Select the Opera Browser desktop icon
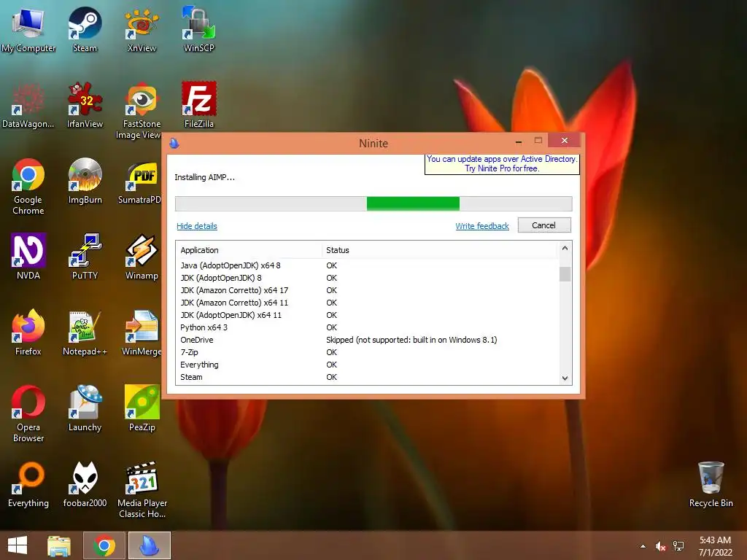 click(x=28, y=413)
